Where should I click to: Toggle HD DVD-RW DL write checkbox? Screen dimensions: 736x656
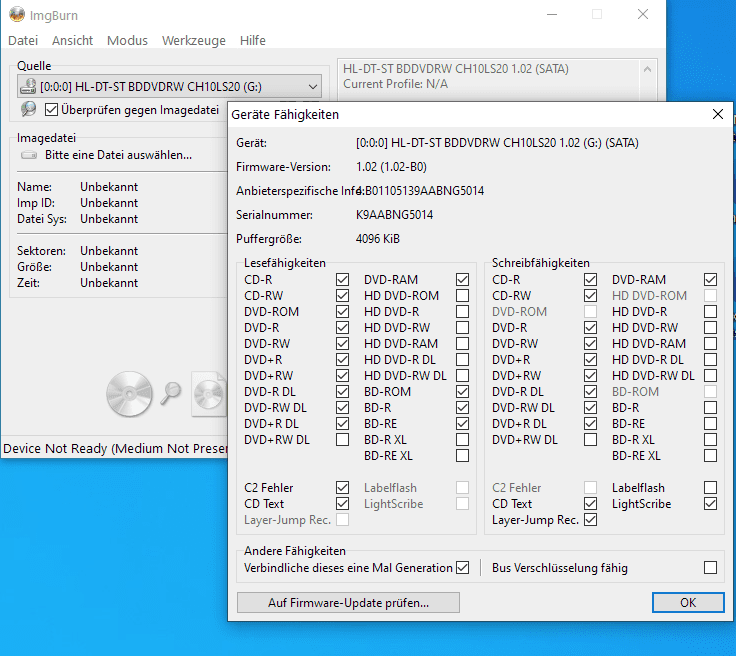coord(711,375)
